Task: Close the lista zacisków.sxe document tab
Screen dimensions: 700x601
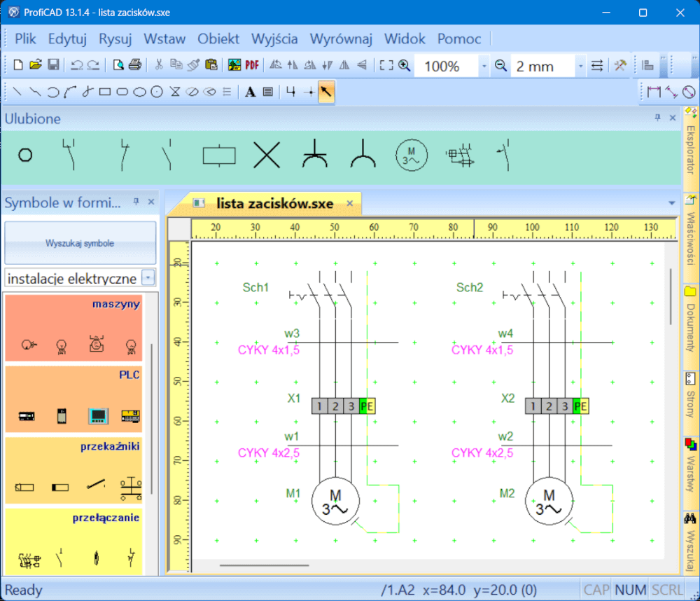Action: (x=350, y=203)
